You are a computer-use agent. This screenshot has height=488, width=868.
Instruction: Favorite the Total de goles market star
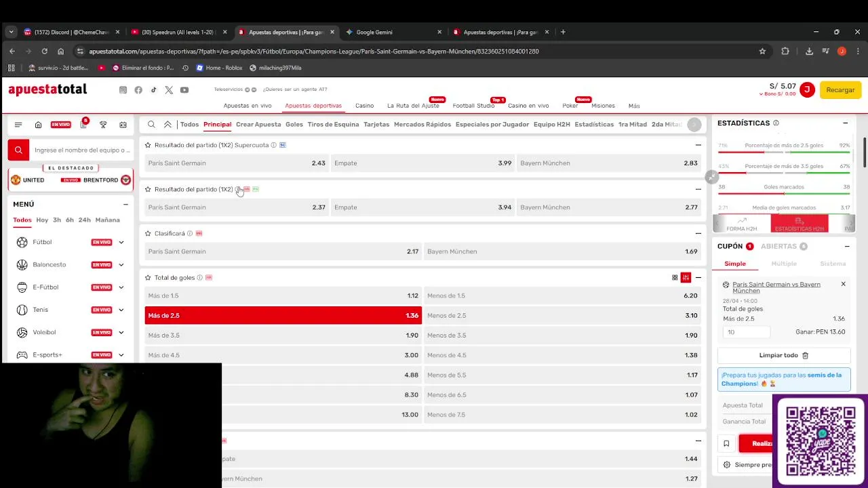148,277
